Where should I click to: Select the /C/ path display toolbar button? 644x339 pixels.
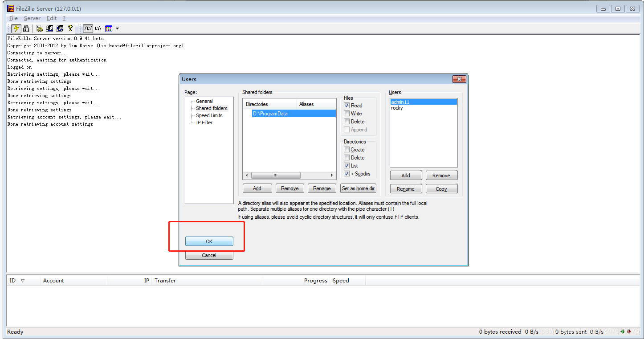pos(88,29)
